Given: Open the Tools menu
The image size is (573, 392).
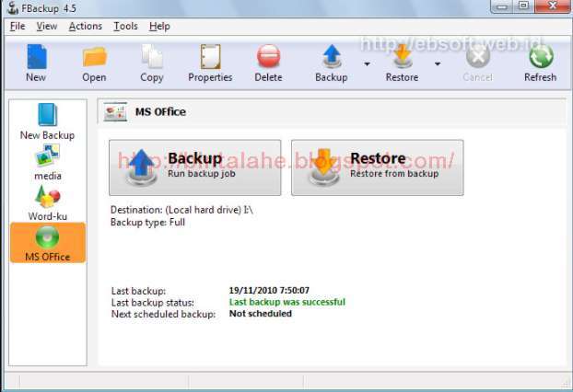Looking at the screenshot, I should pos(125,27).
